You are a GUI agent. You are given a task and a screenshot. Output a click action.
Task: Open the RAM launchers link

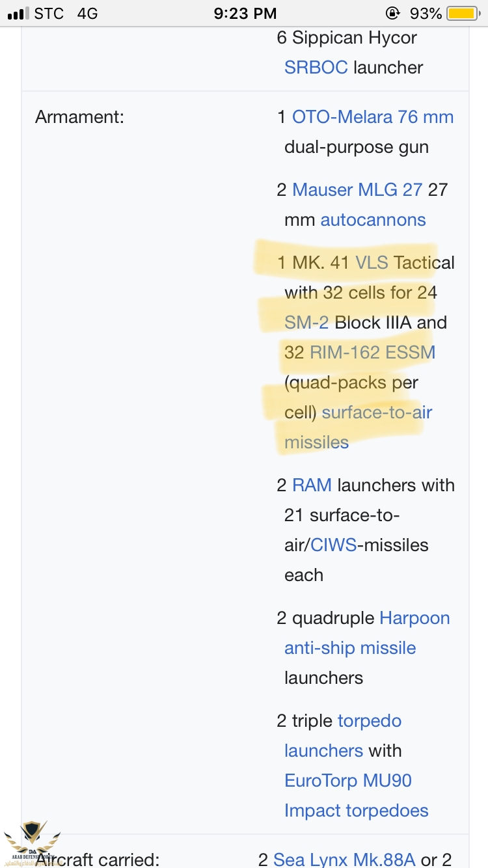[312, 485]
